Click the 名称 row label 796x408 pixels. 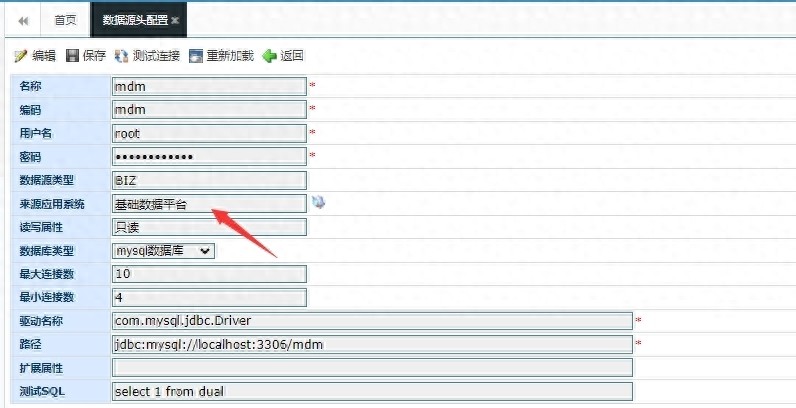click(x=30, y=86)
